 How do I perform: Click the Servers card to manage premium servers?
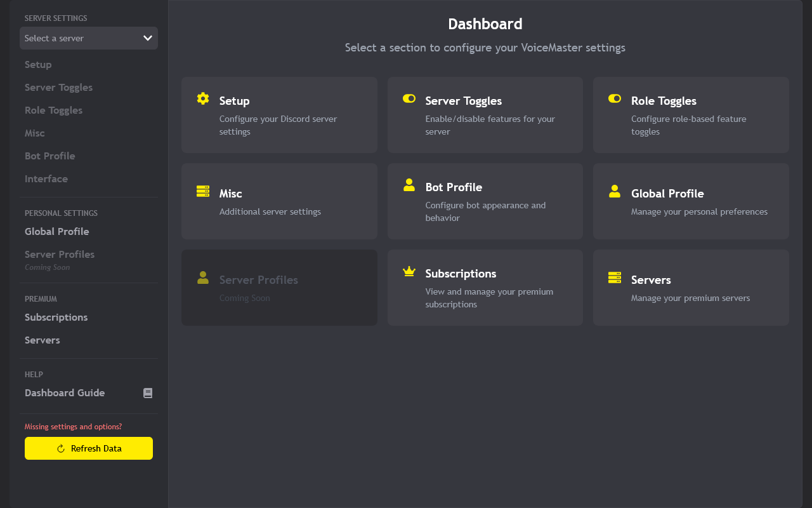pyautogui.click(x=690, y=287)
